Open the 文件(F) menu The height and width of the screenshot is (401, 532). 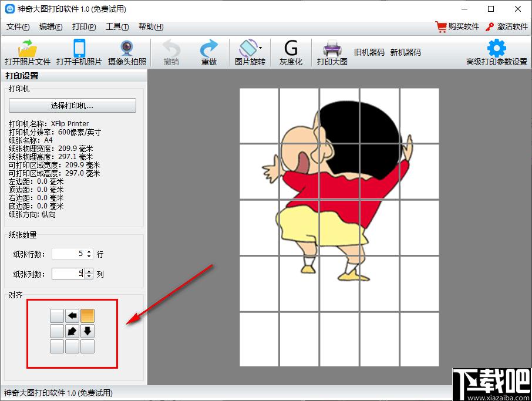18,27
